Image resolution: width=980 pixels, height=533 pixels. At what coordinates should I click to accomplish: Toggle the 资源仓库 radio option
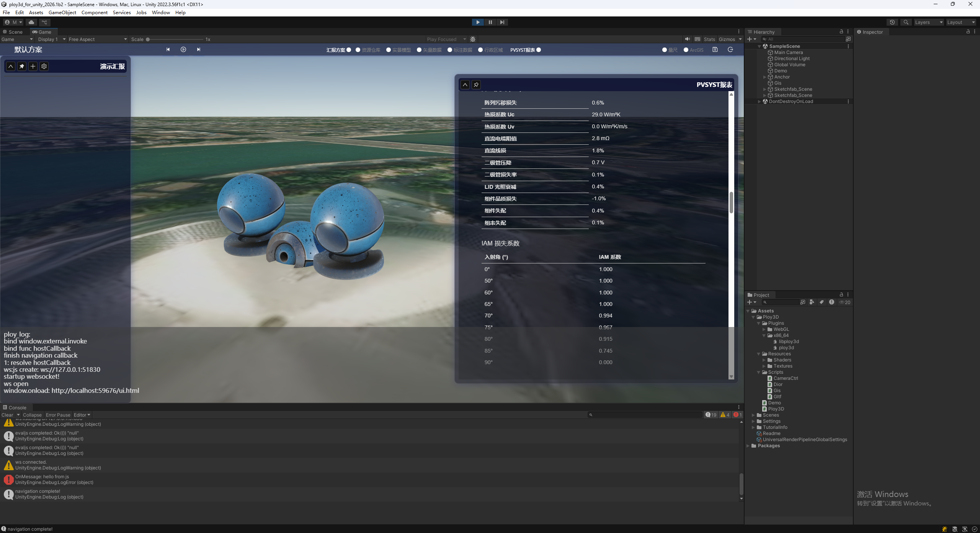click(x=358, y=50)
